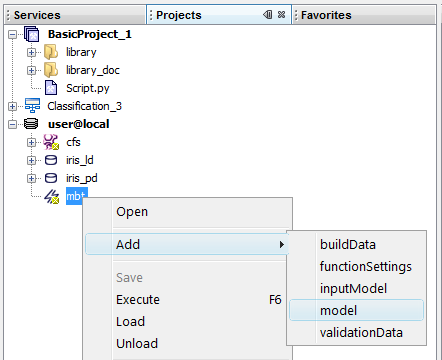Expand the library_doc folder
The height and width of the screenshot is (360, 442).
(31, 70)
